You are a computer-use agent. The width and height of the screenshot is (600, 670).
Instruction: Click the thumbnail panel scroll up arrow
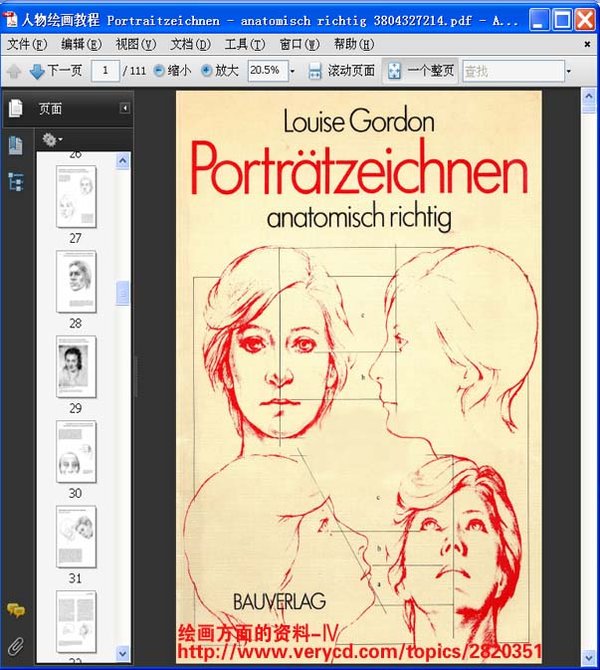tap(123, 161)
